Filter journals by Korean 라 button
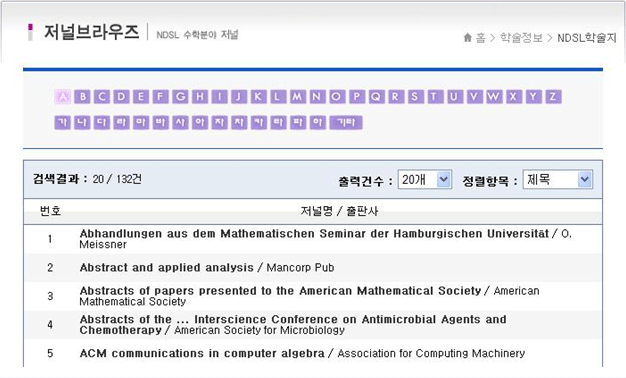This screenshot has height=378, width=626. [121, 123]
